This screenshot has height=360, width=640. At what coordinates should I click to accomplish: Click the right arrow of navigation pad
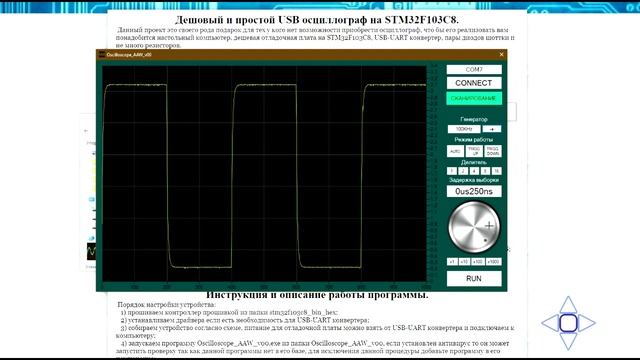pos(587,323)
